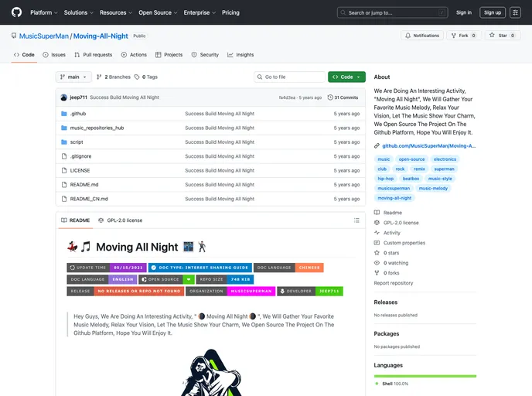Click the Shell language bar
Image resolution: width=532 pixels, height=396 pixels.
[x=425, y=376]
